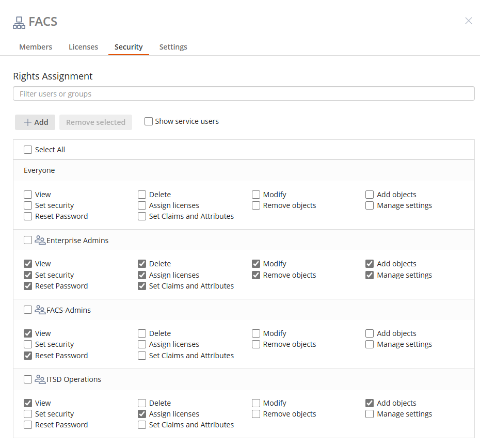Screen dimensions: 480x448
Task: Enable Modify right for FACS-Admins
Action: 256,333
